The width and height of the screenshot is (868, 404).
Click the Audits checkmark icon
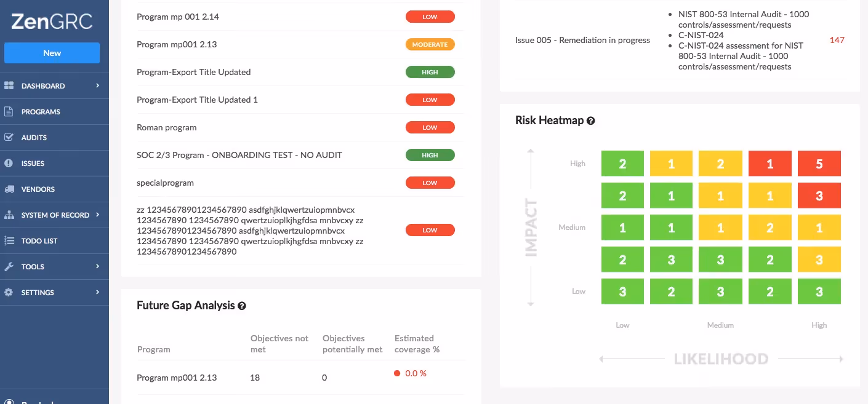(x=9, y=138)
